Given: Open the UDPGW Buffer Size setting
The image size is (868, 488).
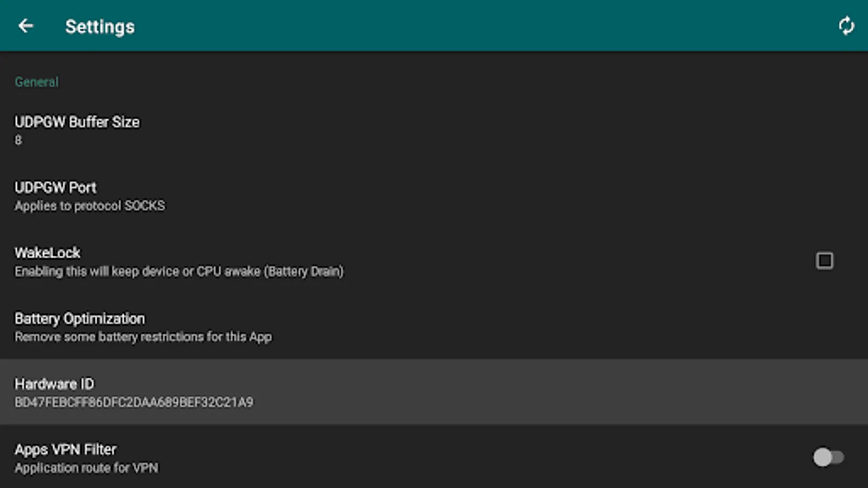Looking at the screenshot, I should (434, 130).
